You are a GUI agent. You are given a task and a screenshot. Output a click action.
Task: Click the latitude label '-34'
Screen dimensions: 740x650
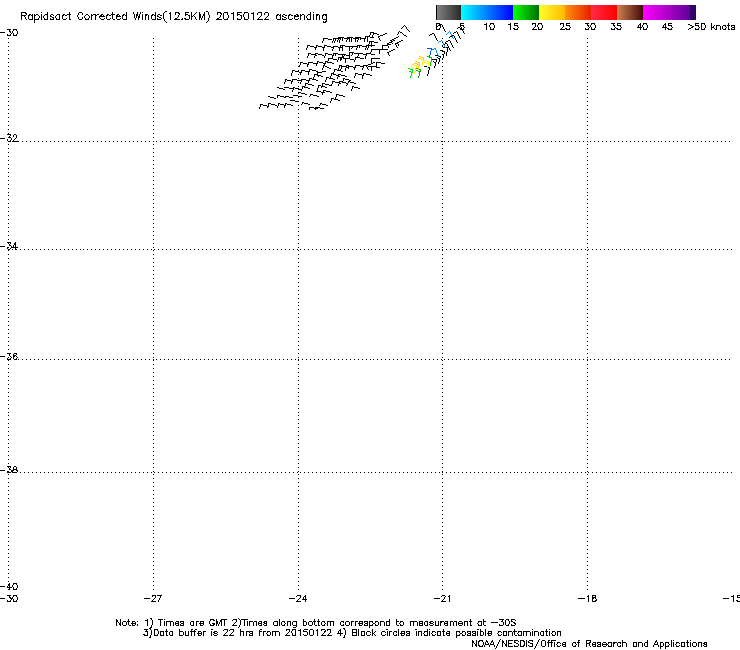9,246
